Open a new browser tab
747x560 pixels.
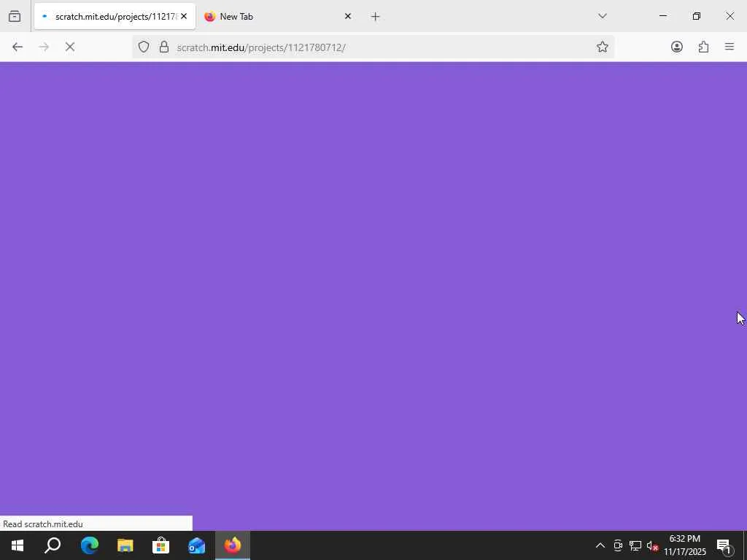click(x=376, y=17)
